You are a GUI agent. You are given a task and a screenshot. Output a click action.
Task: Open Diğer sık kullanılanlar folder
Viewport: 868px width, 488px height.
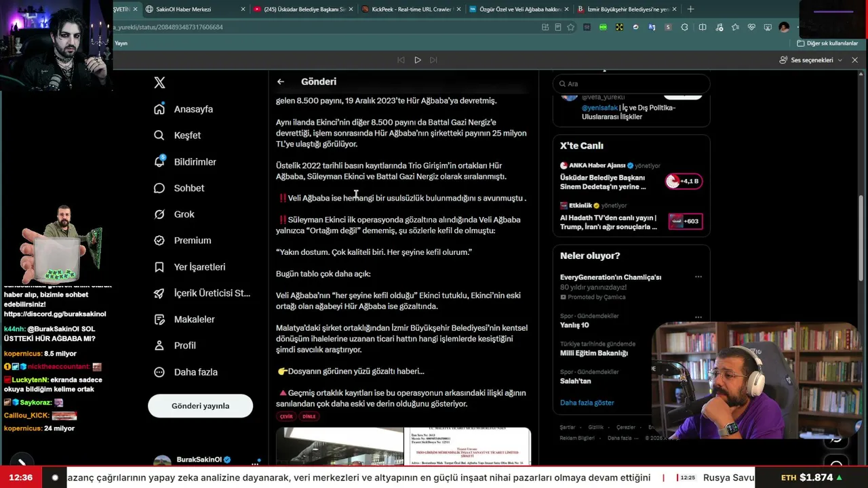pos(827,43)
